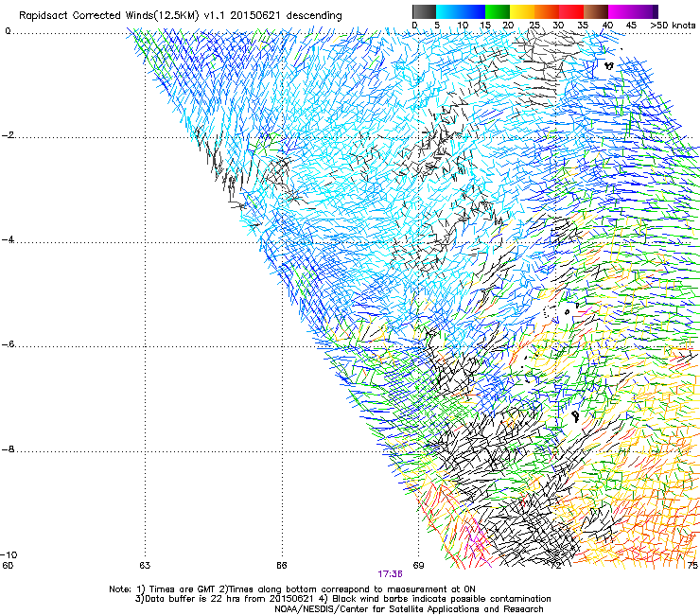Click the '20150621 descending' date text in title
The image size is (700, 615).
286,15
